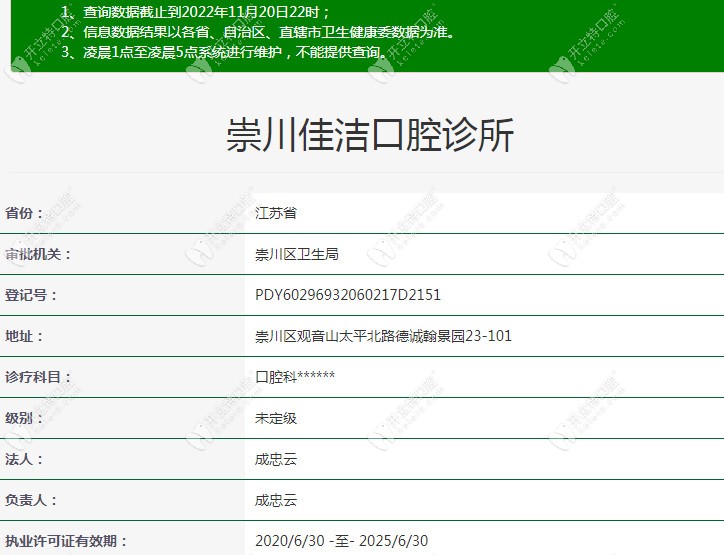Click 成忠云 in the 法人 row
This screenshot has height=555, width=724.
(276, 459)
